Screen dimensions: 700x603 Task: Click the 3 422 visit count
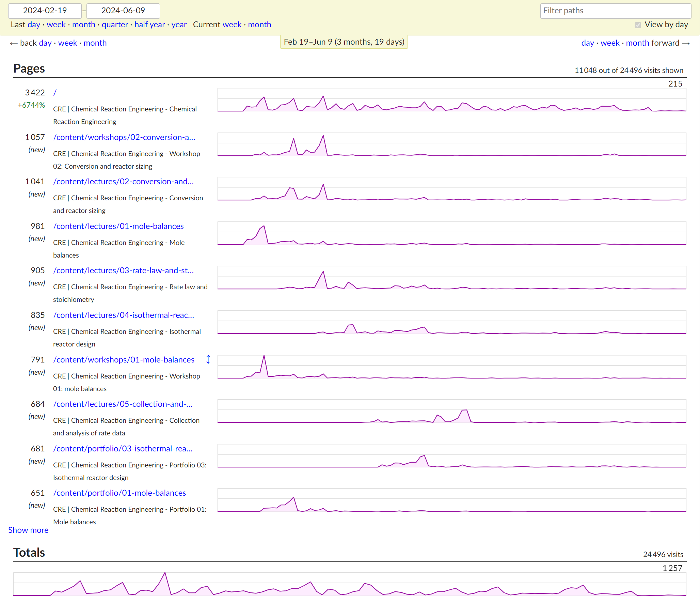pos(35,93)
